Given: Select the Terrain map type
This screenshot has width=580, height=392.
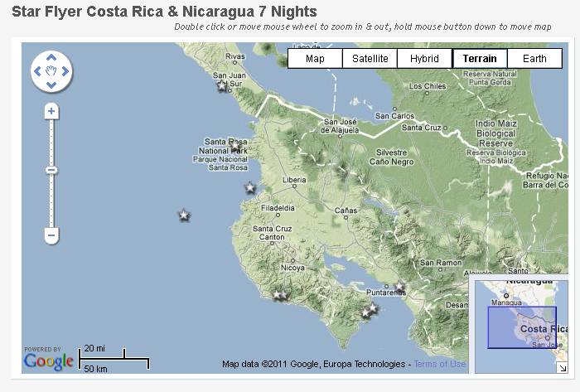Looking at the screenshot, I should pyautogui.click(x=480, y=59).
